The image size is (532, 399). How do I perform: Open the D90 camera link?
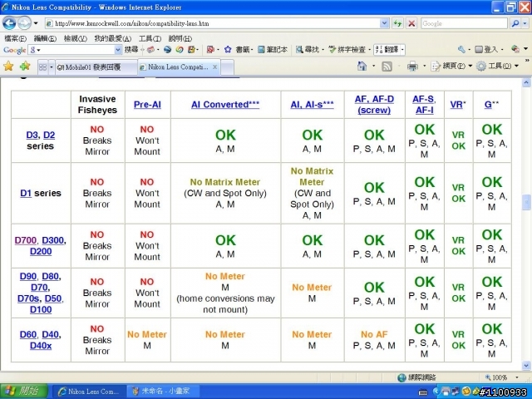tap(27, 276)
